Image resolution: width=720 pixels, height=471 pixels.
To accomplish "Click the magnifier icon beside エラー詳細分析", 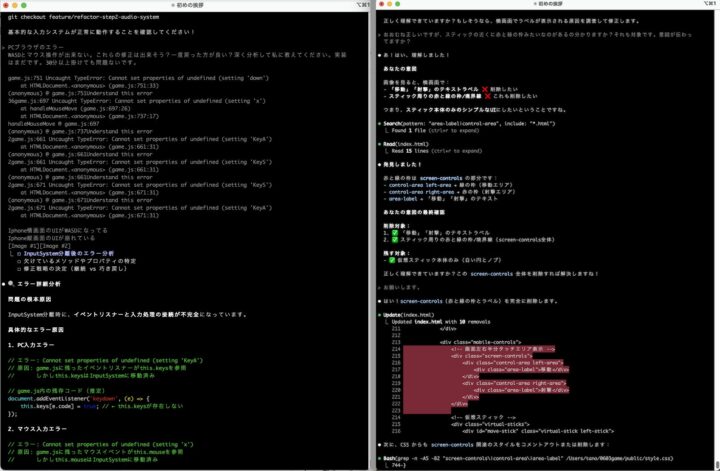I will (11, 284).
